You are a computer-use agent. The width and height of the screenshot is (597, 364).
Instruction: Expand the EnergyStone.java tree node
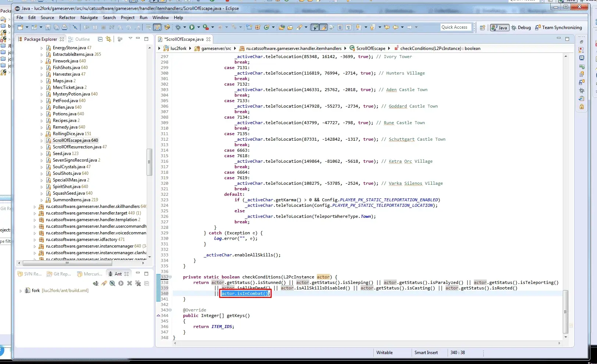[x=42, y=48]
